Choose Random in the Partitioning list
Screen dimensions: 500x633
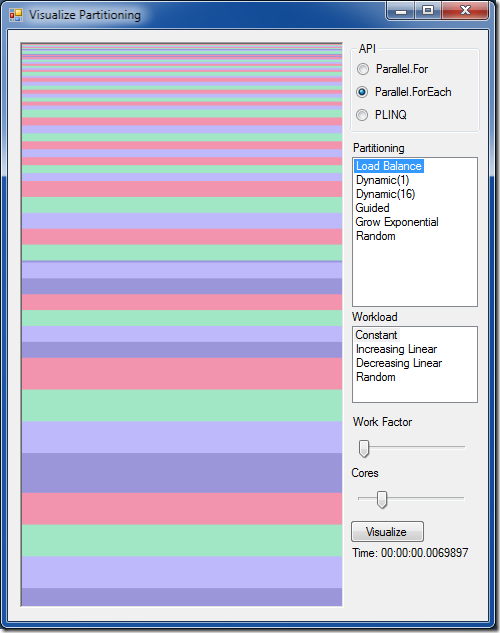click(376, 236)
